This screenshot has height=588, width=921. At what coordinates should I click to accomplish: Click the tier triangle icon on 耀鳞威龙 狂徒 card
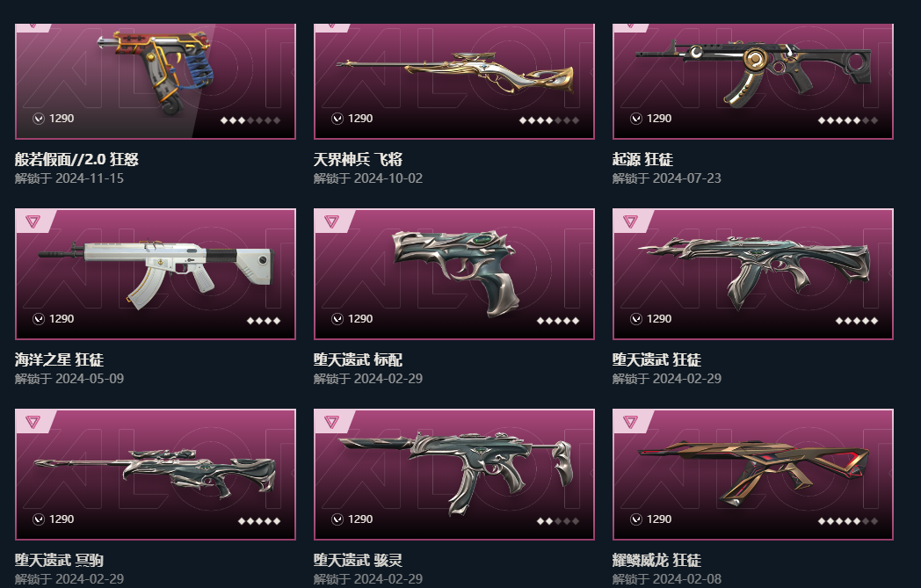click(631, 422)
